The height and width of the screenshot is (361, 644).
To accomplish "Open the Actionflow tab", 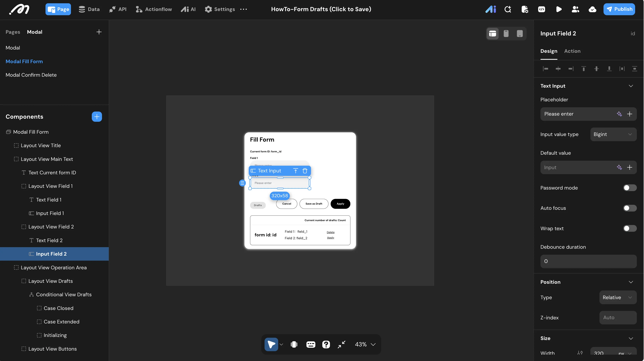I will 154,9.
